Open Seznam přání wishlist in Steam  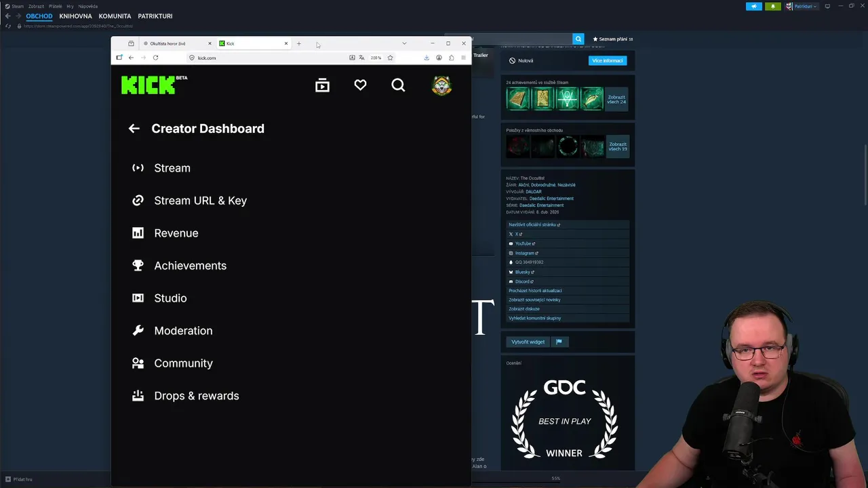pyautogui.click(x=613, y=39)
